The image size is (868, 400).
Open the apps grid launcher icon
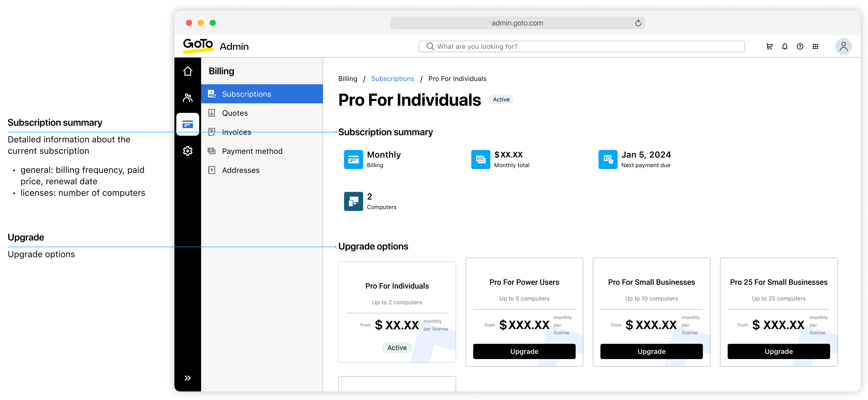(815, 46)
